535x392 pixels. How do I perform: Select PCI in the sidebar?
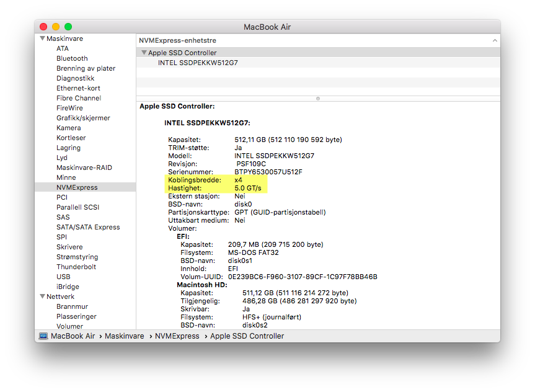62,197
